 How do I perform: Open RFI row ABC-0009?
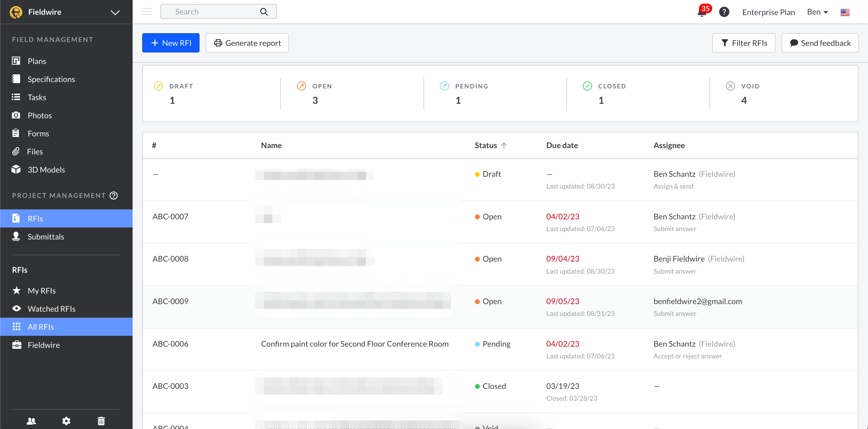[500, 307]
